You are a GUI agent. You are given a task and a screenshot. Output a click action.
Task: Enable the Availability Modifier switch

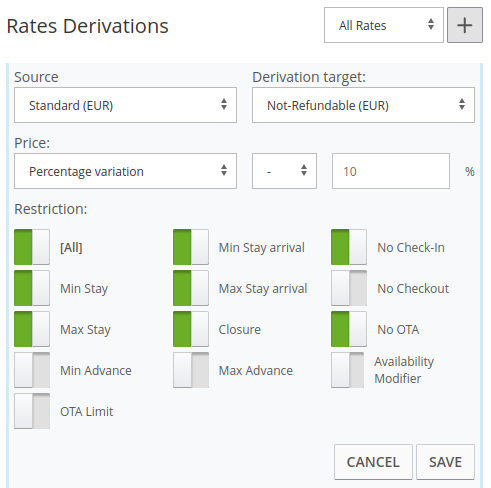pyautogui.click(x=348, y=370)
